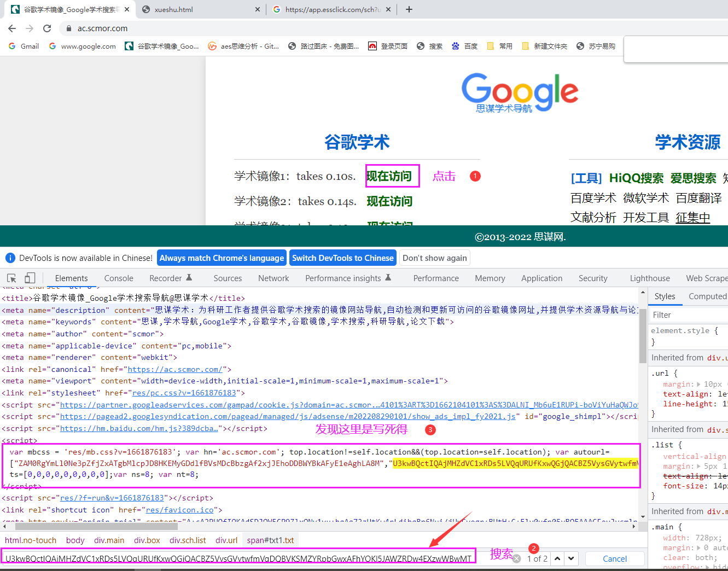Open the Memory panel in DevTools
Viewport: 728px width, 571px height.
click(x=490, y=278)
